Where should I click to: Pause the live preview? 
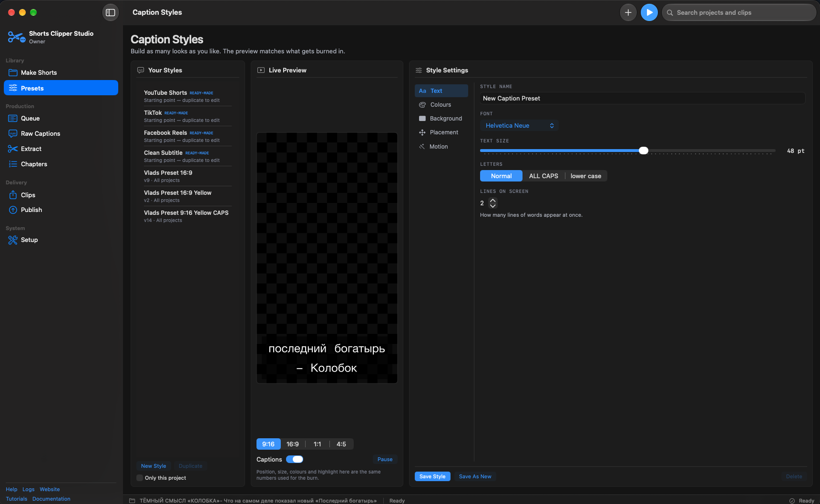[385, 459]
